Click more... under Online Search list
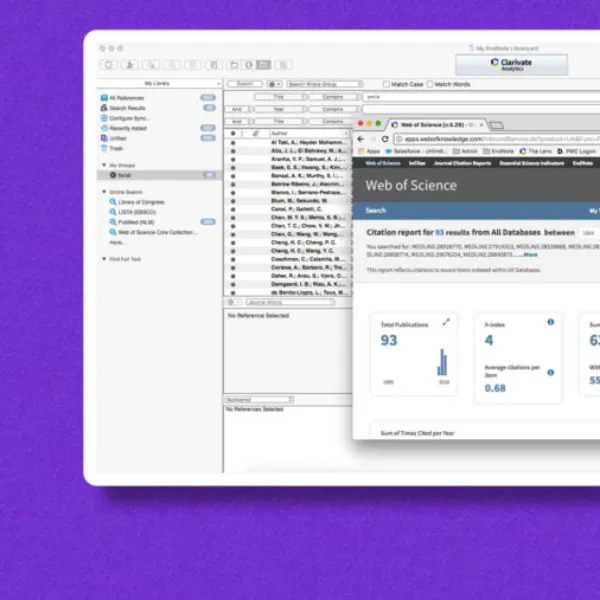The width and height of the screenshot is (600, 600). click(x=116, y=242)
